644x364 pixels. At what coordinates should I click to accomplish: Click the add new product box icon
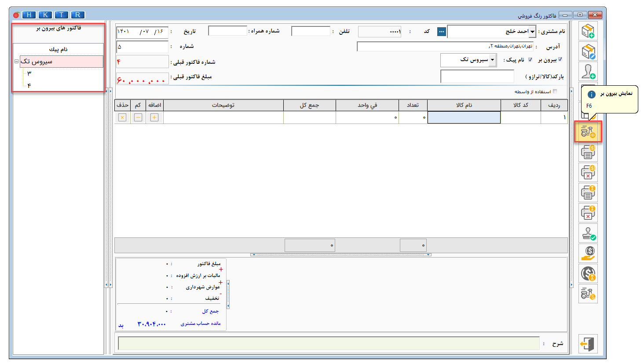588,31
